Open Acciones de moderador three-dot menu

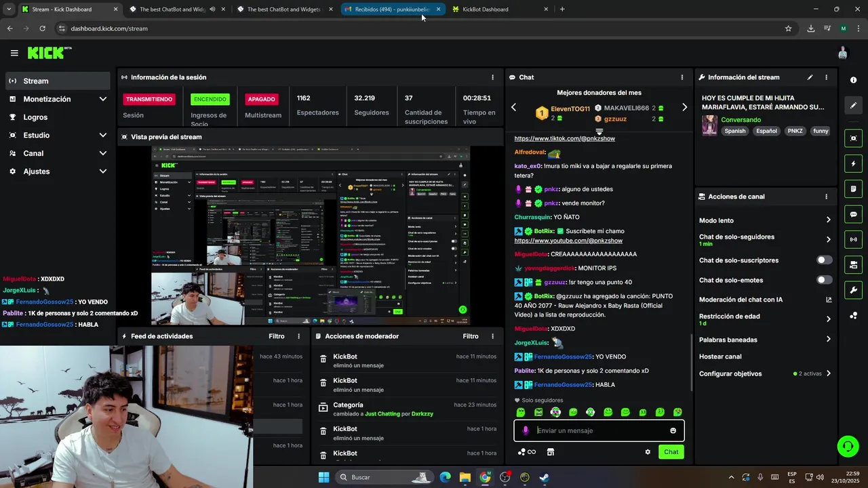click(x=492, y=336)
